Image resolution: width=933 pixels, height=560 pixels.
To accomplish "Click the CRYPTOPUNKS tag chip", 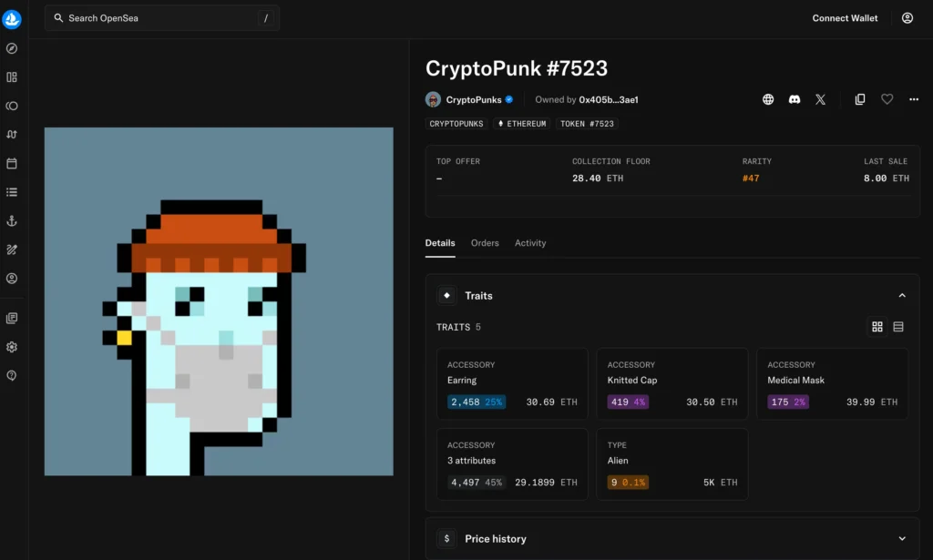I will pyautogui.click(x=456, y=124).
